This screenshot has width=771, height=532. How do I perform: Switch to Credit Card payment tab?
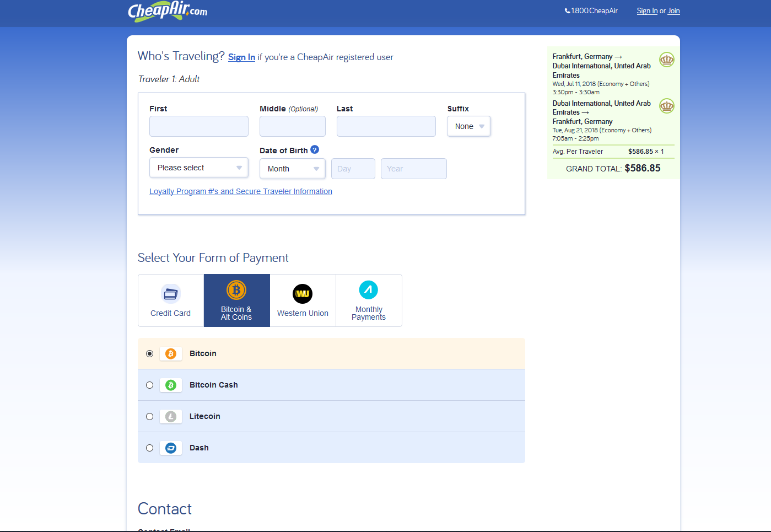[171, 300]
